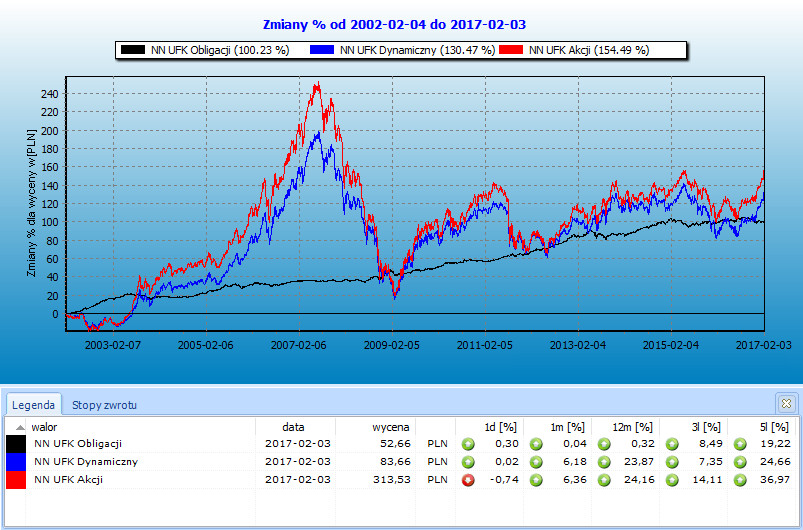Select NN UFK Obligacji legend entry above chart

point(204,50)
